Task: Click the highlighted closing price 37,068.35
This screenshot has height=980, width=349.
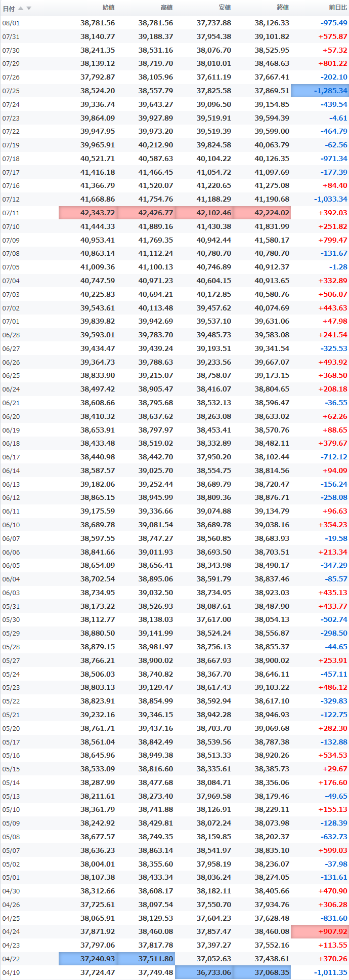Action: click(262, 972)
